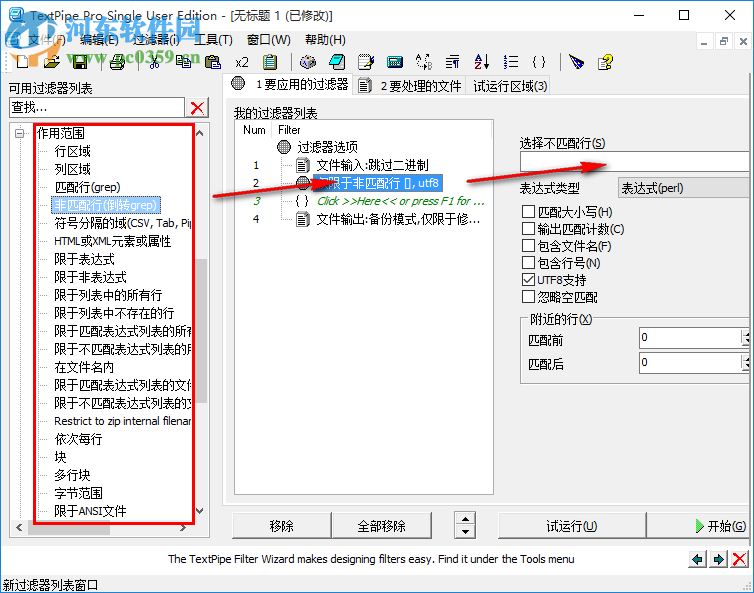Click the 匹配前 value field
Screen dimensions: 754x593
[690, 338]
